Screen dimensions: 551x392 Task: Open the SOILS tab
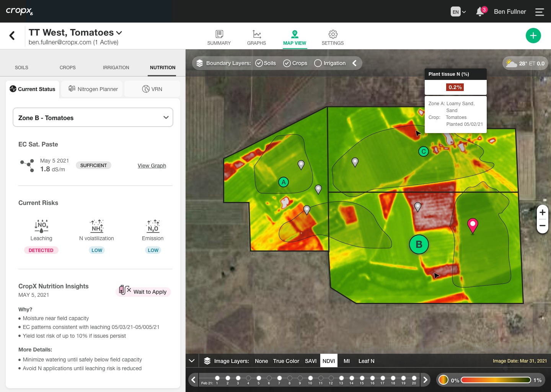(21, 67)
